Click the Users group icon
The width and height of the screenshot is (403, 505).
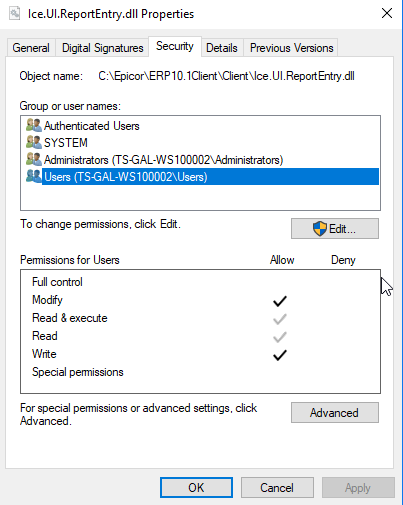pos(33,176)
